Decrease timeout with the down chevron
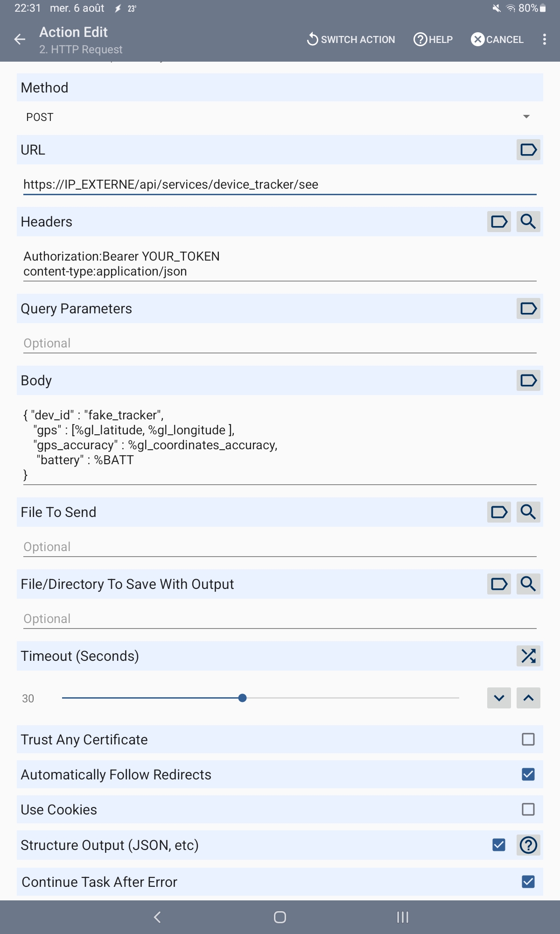Screen dimensions: 560x934 (x=499, y=698)
